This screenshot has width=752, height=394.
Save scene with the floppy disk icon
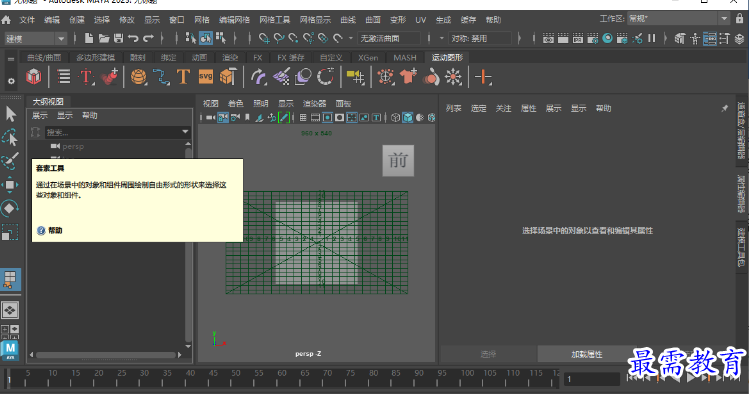(118, 38)
